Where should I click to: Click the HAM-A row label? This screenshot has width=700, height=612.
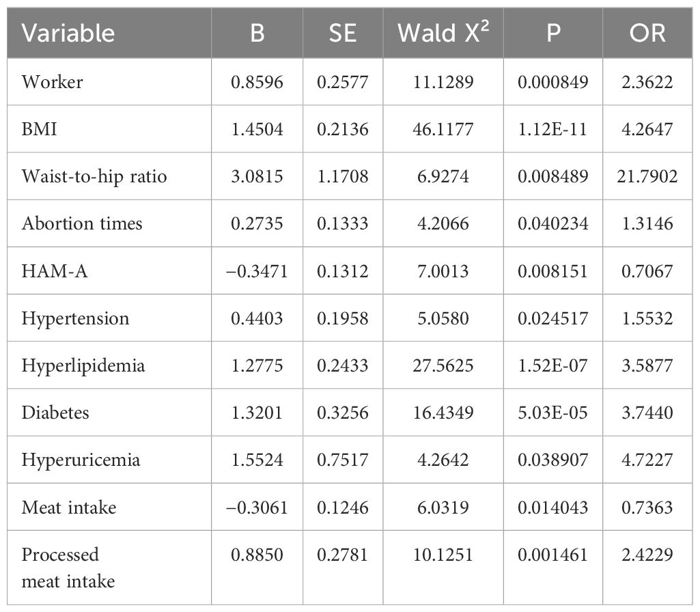[55, 271]
